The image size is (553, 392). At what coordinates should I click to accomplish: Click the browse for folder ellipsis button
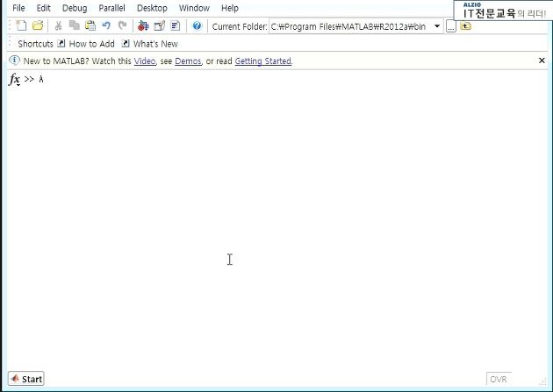450,26
